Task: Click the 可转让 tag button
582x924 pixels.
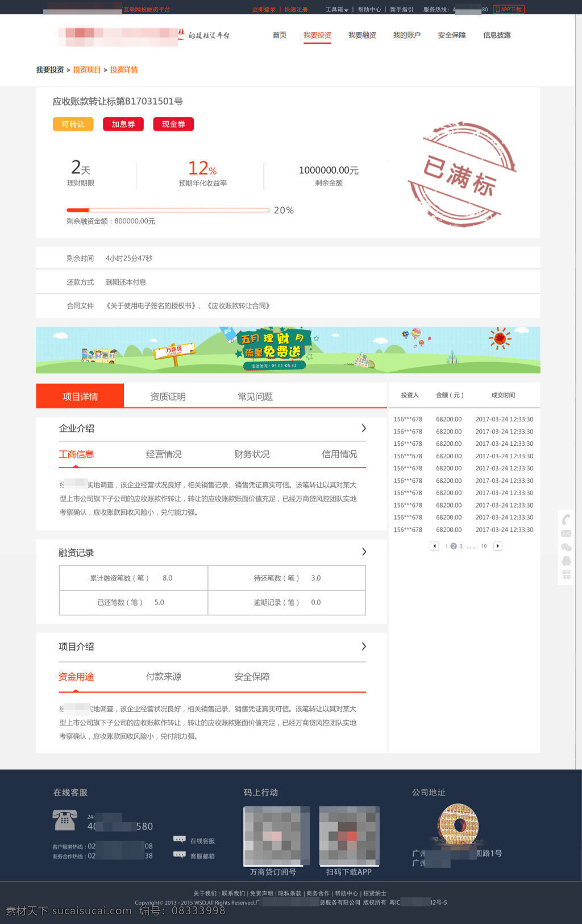Action: tap(73, 124)
